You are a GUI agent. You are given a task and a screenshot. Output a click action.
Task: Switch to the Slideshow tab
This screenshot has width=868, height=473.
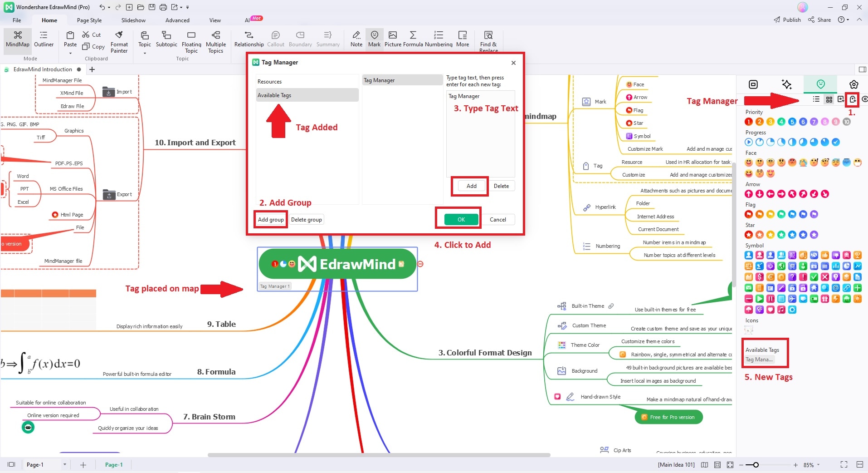click(x=133, y=20)
